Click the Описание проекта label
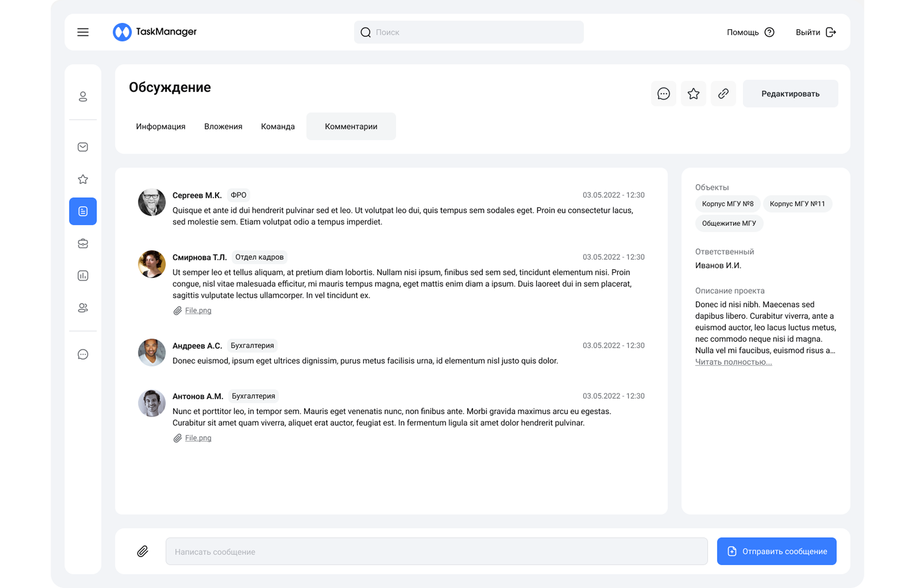This screenshot has width=915, height=588. (730, 290)
